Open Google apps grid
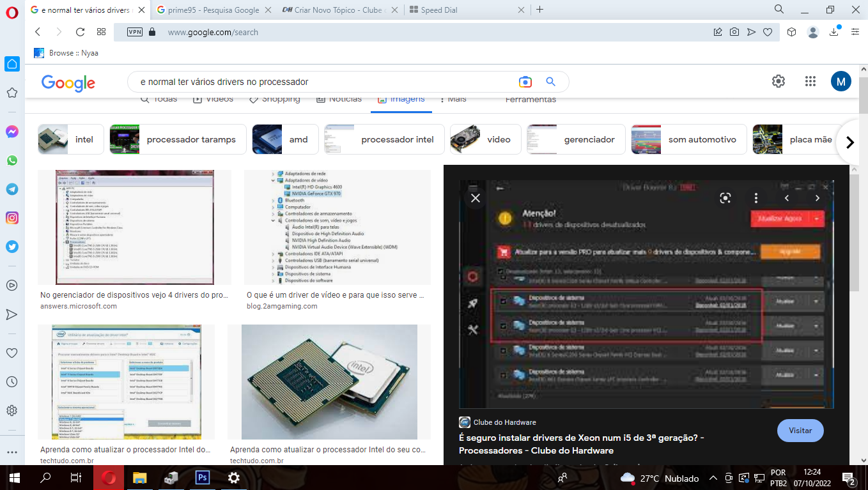This screenshot has width=868, height=490. pos(810,81)
